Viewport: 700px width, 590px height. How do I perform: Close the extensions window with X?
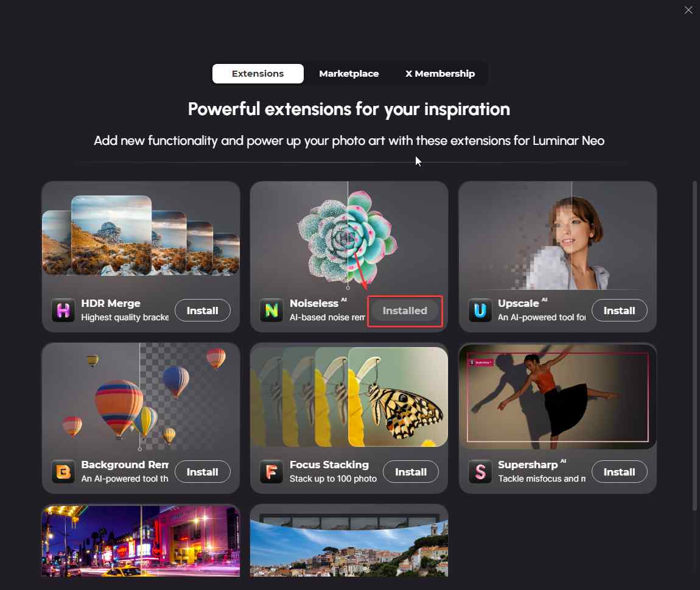(688, 10)
